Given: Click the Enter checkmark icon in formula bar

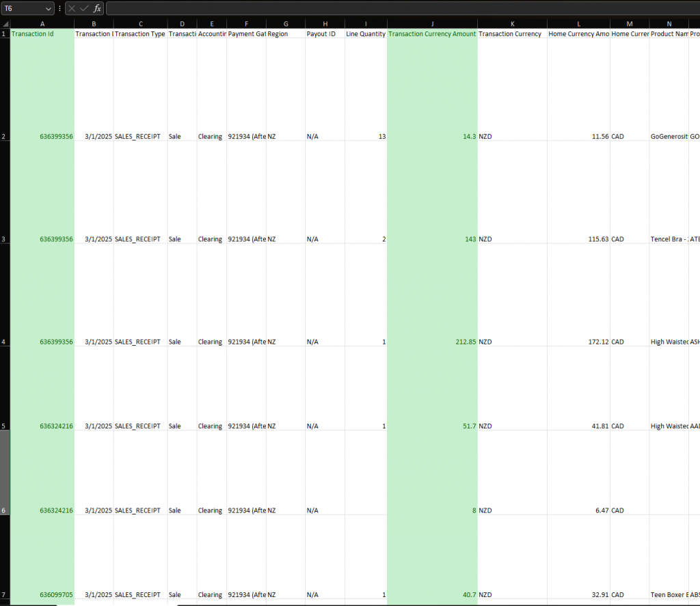Looking at the screenshot, I should click(84, 8).
